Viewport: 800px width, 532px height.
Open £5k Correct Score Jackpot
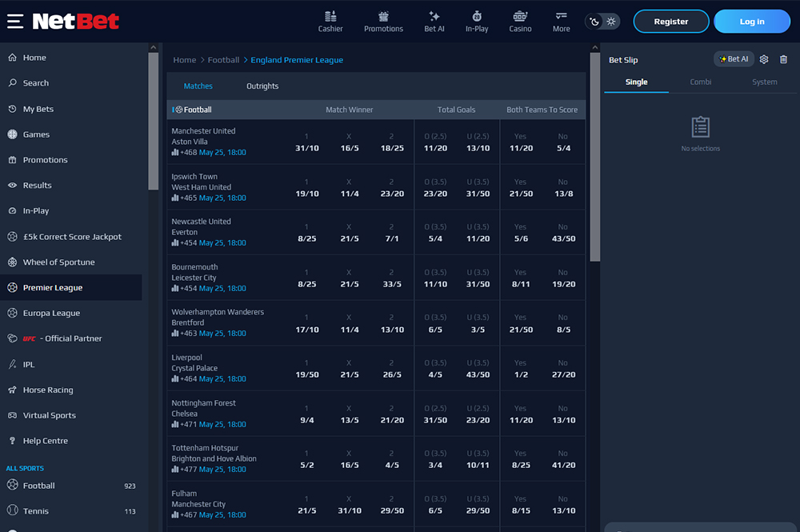71,237
